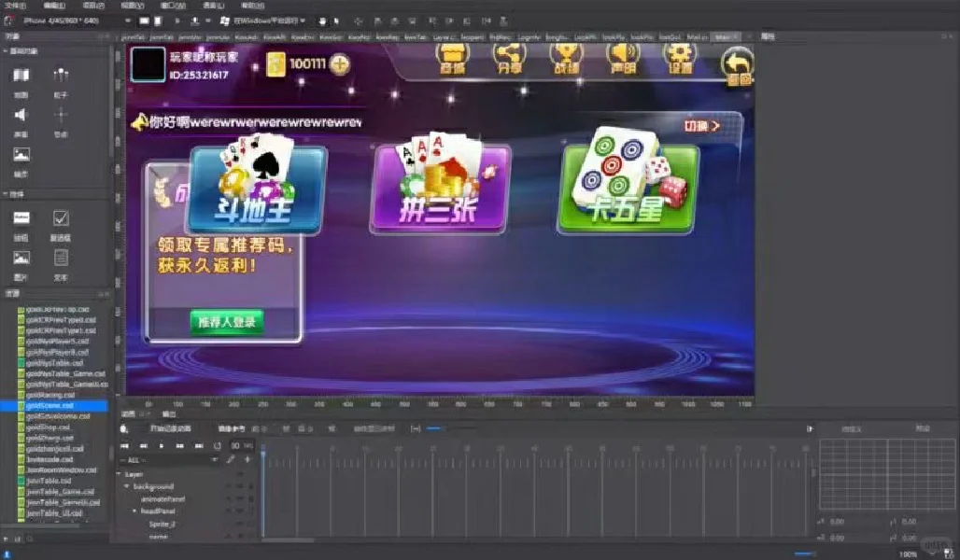Open the 帮助 menu
This screenshot has height=560, width=960.
(x=252, y=6)
